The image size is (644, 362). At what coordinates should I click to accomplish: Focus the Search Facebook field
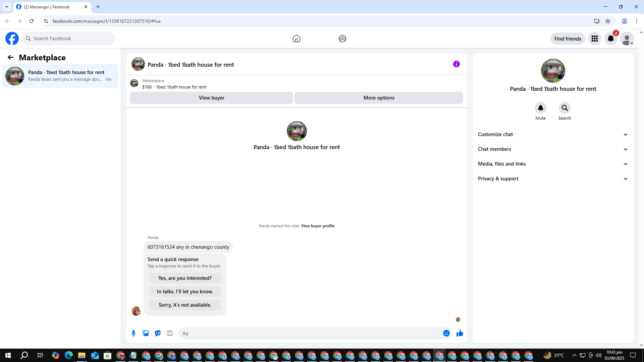pyautogui.click(x=68, y=39)
